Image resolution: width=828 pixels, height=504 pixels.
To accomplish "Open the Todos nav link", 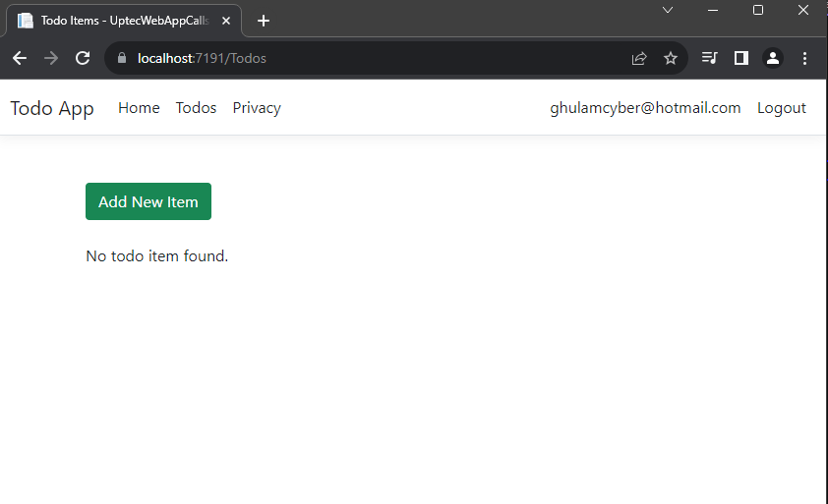I will [196, 108].
